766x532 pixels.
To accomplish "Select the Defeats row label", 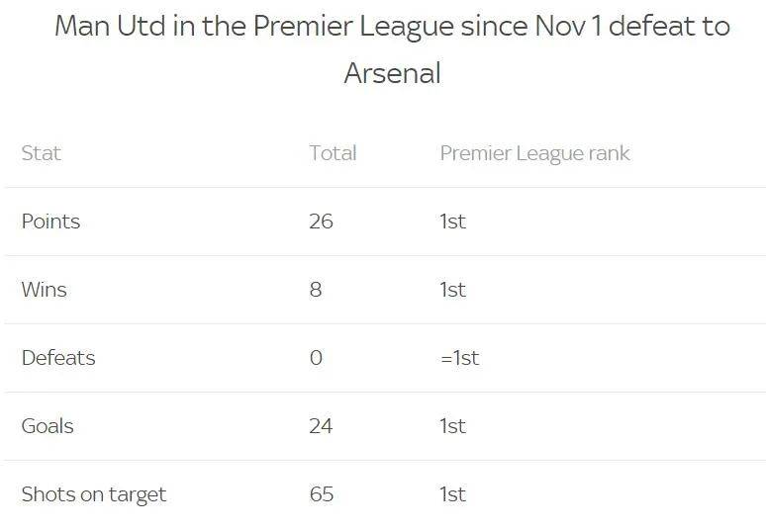I will (58, 358).
